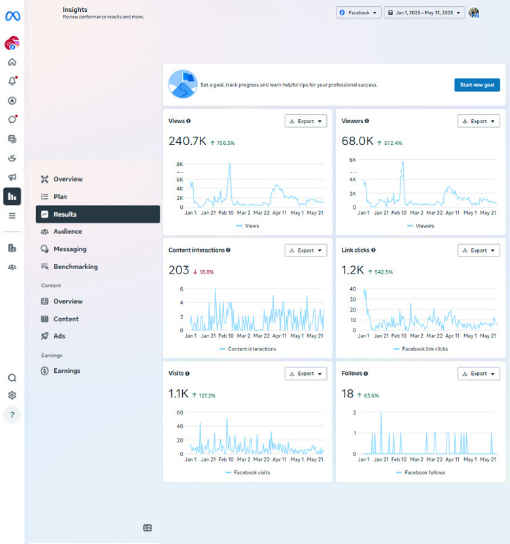Click the Help question mark icon
This screenshot has width=510, height=544.
click(12, 415)
